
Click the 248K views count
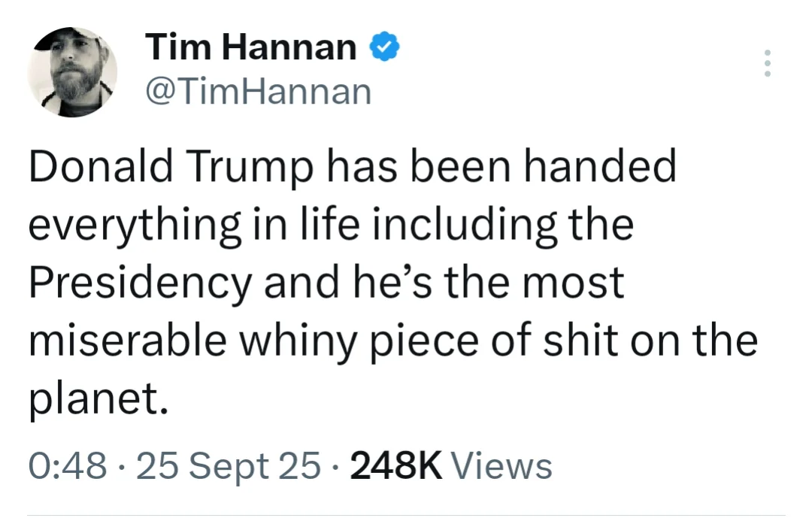point(396,465)
